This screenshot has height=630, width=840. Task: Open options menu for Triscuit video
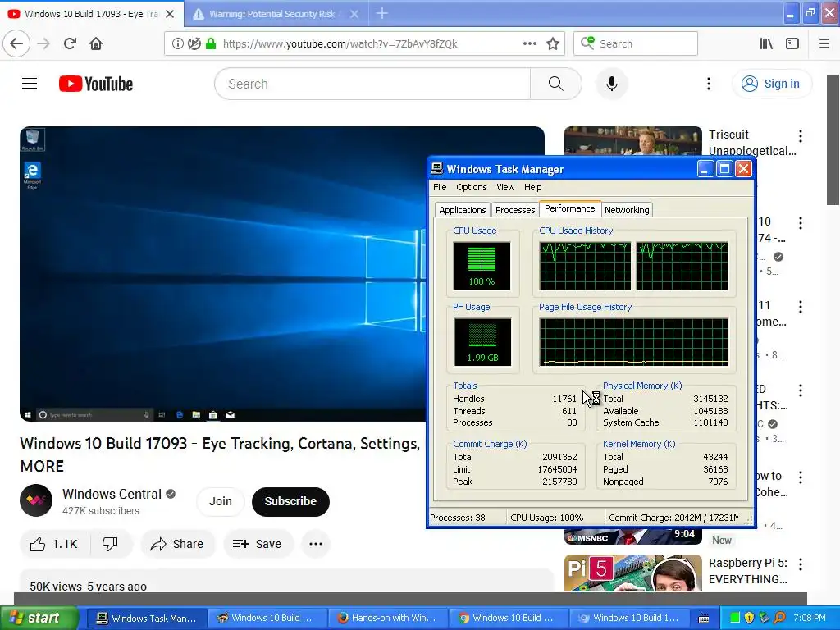(801, 136)
